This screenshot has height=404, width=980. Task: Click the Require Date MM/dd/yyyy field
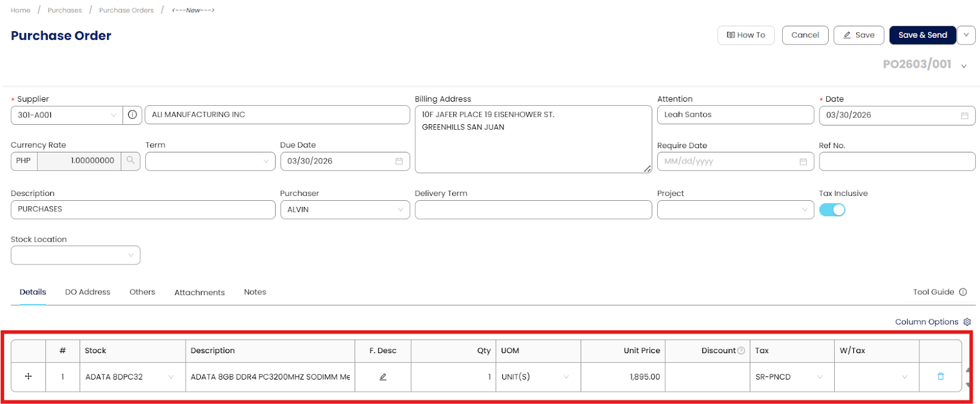pos(736,162)
